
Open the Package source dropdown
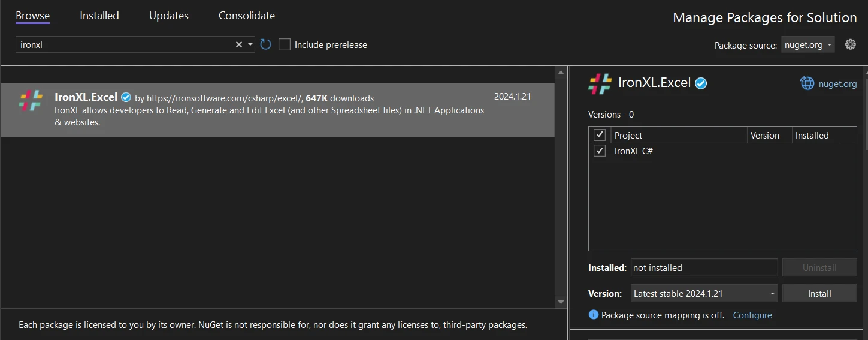(x=807, y=45)
